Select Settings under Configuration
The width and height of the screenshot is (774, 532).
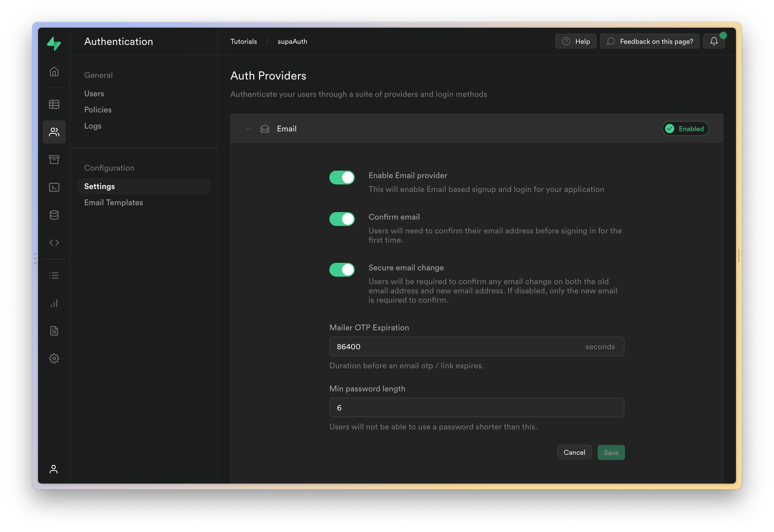click(x=144, y=186)
